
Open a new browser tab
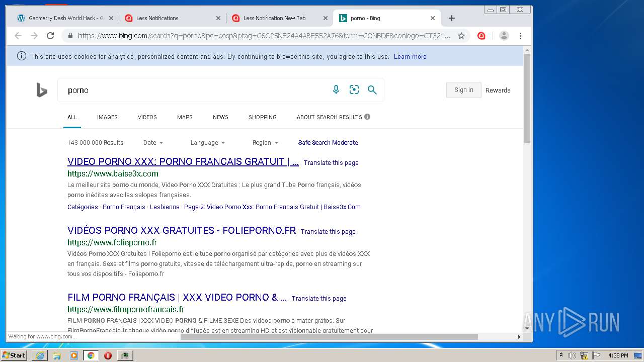(x=452, y=18)
